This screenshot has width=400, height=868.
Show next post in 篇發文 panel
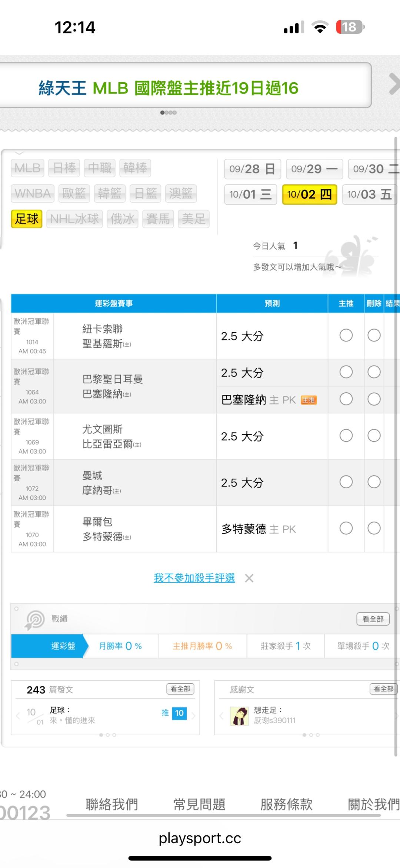click(x=194, y=716)
